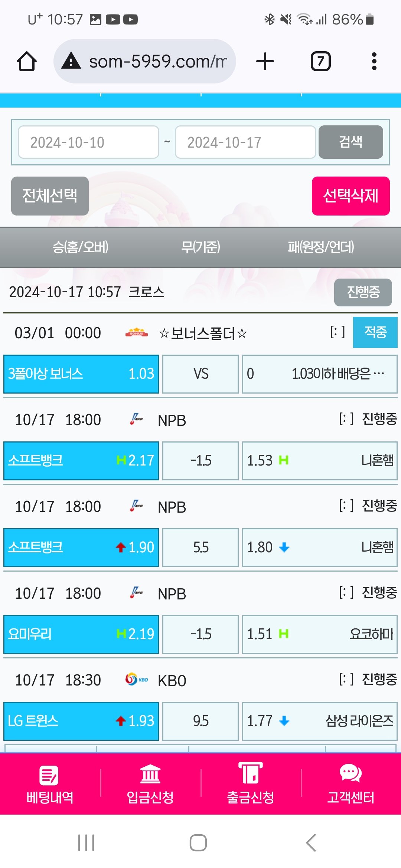The width and height of the screenshot is (401, 868).
Task: Tap the site security warning icon
Action: pos(71,61)
